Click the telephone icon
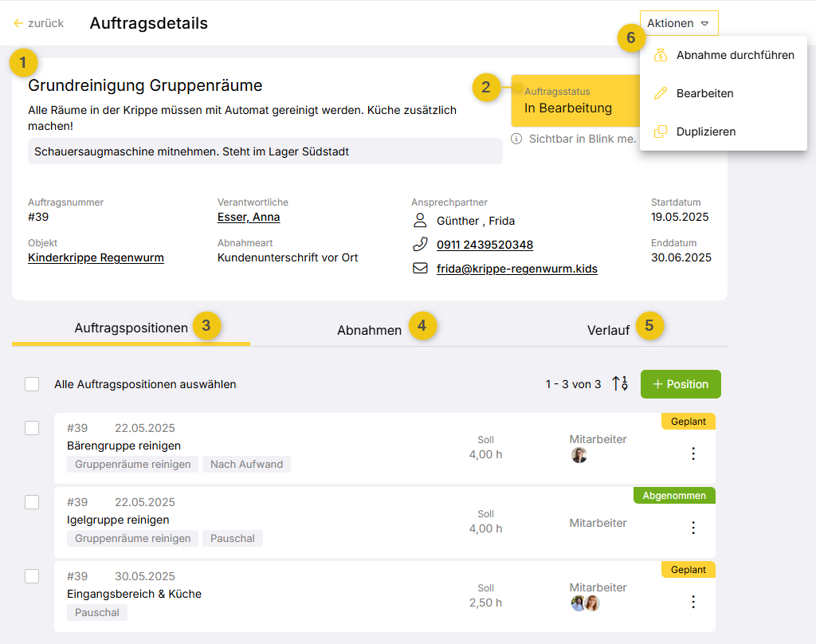This screenshot has height=644, width=816. tap(420, 244)
